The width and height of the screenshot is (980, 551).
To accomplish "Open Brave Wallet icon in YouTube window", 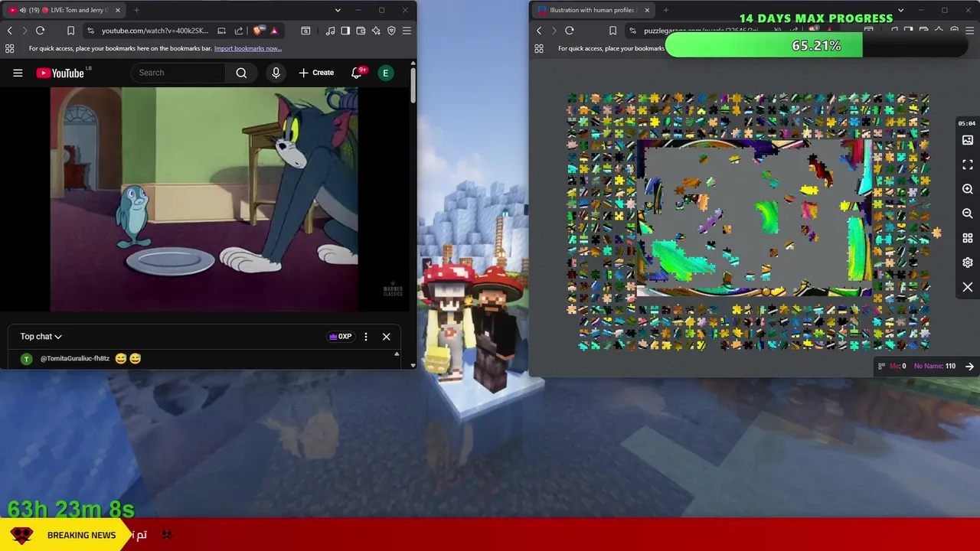I will [x=361, y=31].
